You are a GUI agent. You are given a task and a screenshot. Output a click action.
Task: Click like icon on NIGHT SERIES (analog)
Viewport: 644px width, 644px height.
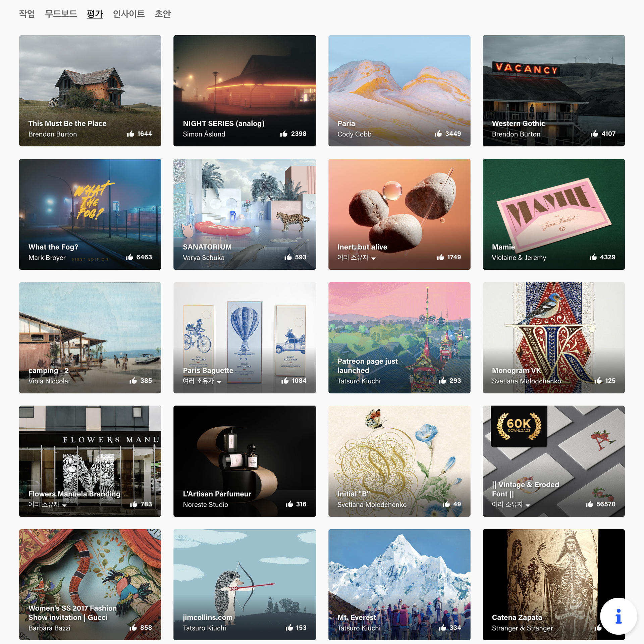click(x=284, y=134)
